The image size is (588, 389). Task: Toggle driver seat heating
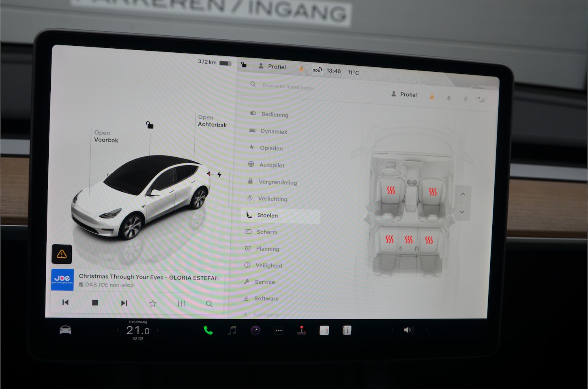[391, 190]
